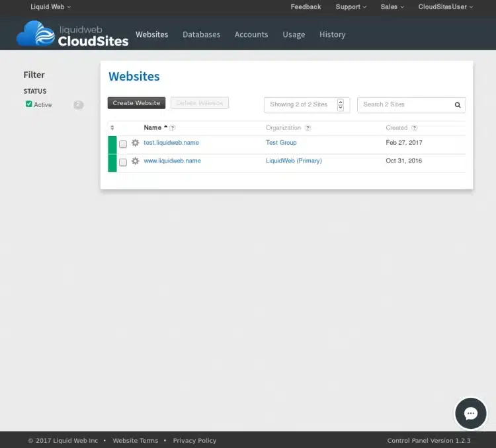
Task: Select checkbox for www.liquidweb.name
Action: coord(123,162)
